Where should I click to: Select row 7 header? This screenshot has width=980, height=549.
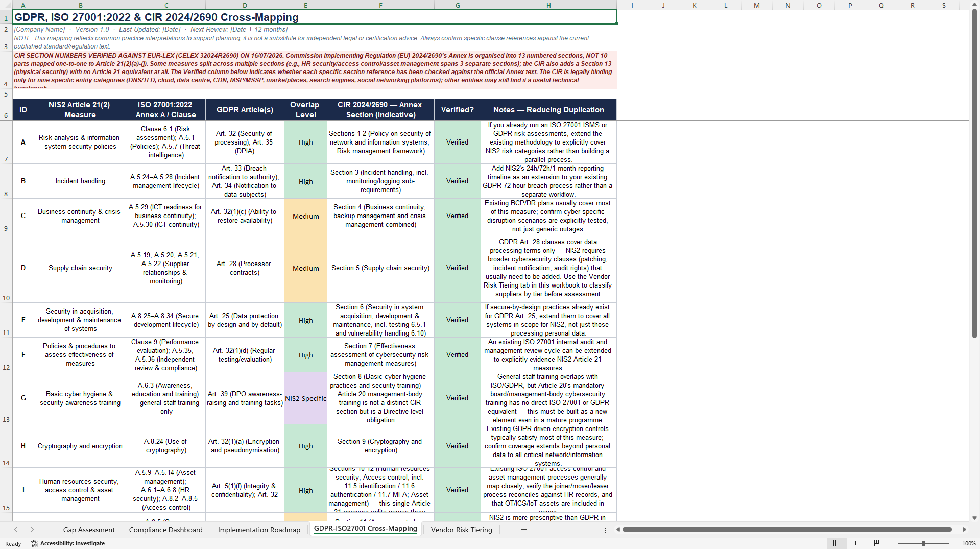click(6, 142)
